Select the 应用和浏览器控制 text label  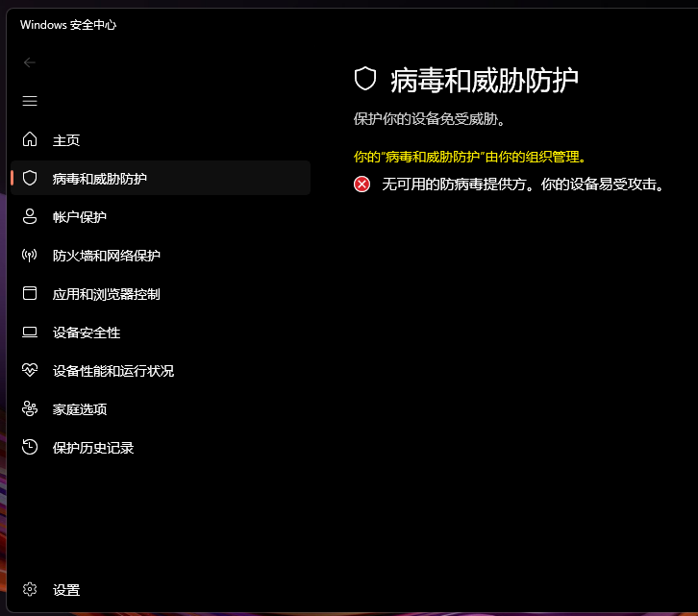(x=107, y=294)
